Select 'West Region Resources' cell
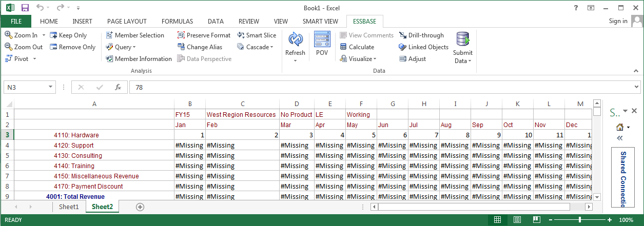The width and height of the screenshot is (644, 226). 242,114
